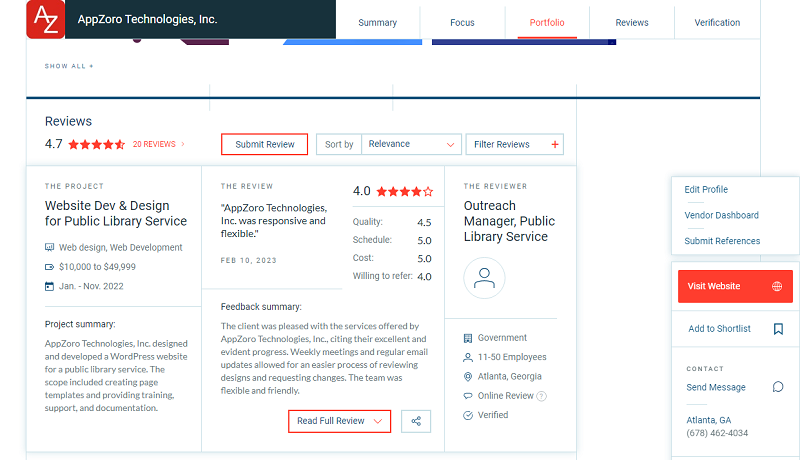This screenshot has width=800, height=460.
Task: Click Edit Profile link
Action: [706, 189]
